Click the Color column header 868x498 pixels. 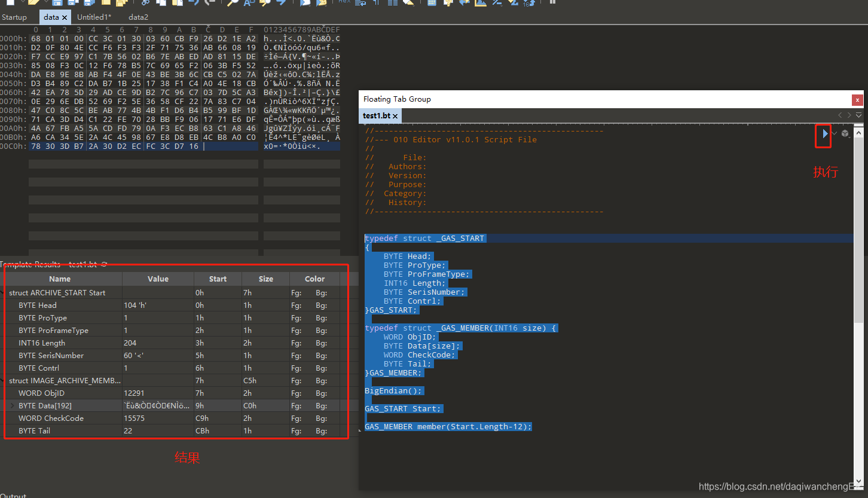point(315,279)
